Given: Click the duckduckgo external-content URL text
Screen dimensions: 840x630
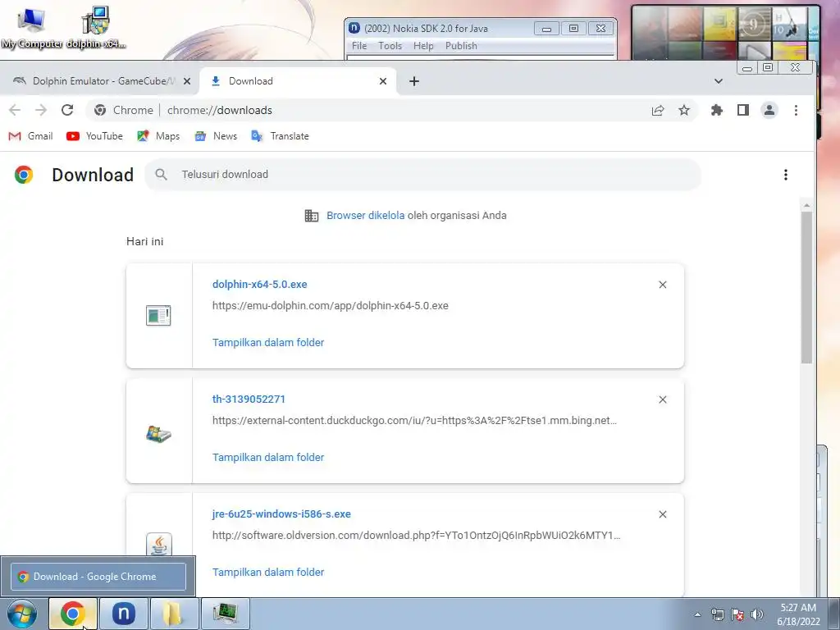Looking at the screenshot, I should tap(414, 421).
